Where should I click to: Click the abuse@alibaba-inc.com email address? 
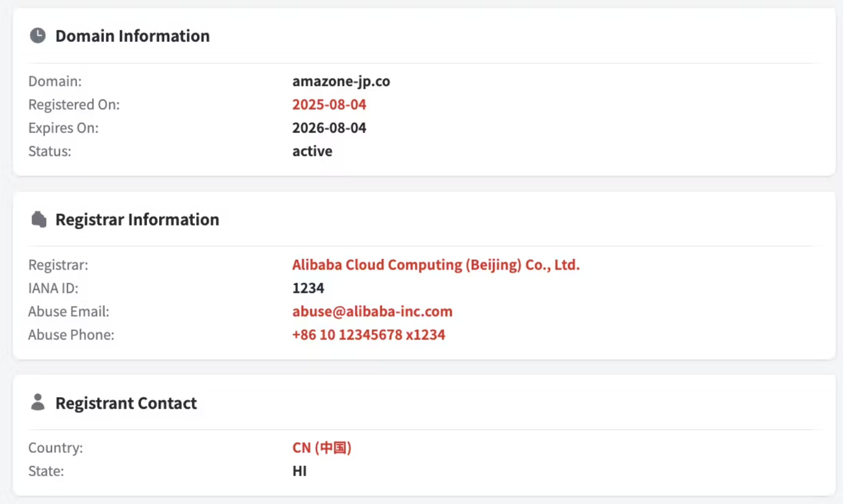tap(372, 311)
